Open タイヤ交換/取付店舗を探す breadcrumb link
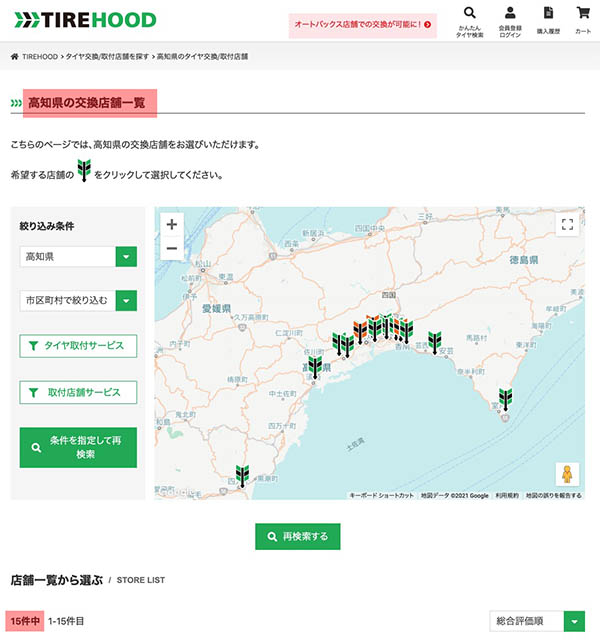This screenshot has height=640, width=600. coord(107,57)
